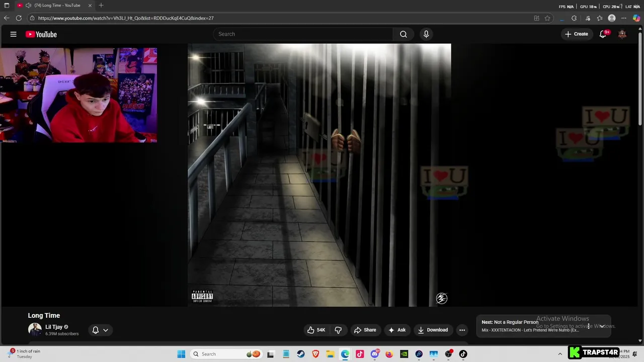Screen dimensions: 644x362
Task: Close the Long Time YouTube tab
Action: [90, 6]
